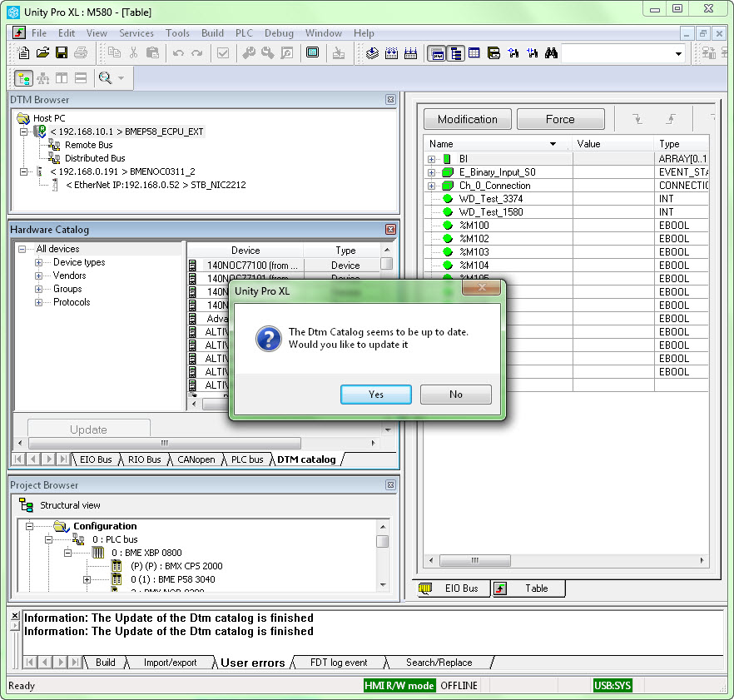Image resolution: width=734 pixels, height=700 pixels.
Task: Click the Hardware Catalog horizontal scrollbar thumb
Action: (x=164, y=443)
